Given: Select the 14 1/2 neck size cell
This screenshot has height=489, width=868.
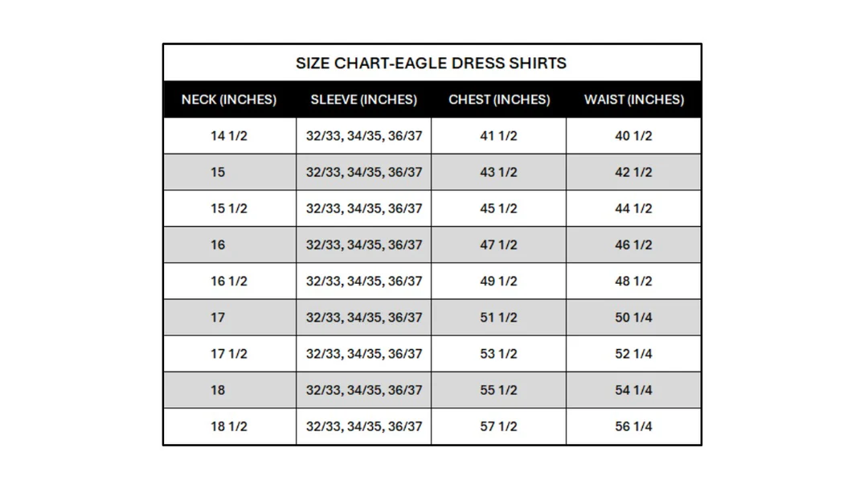Looking at the screenshot, I should [x=229, y=136].
